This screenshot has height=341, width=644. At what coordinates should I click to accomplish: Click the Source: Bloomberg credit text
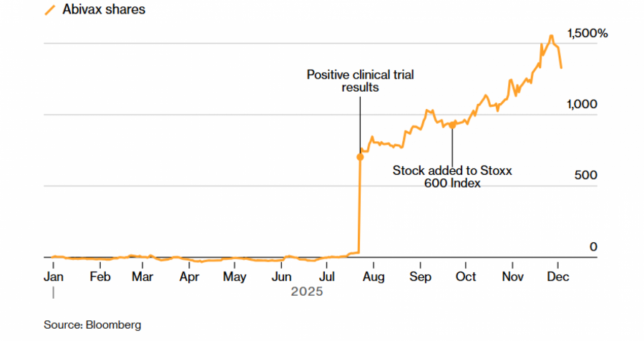(92, 325)
